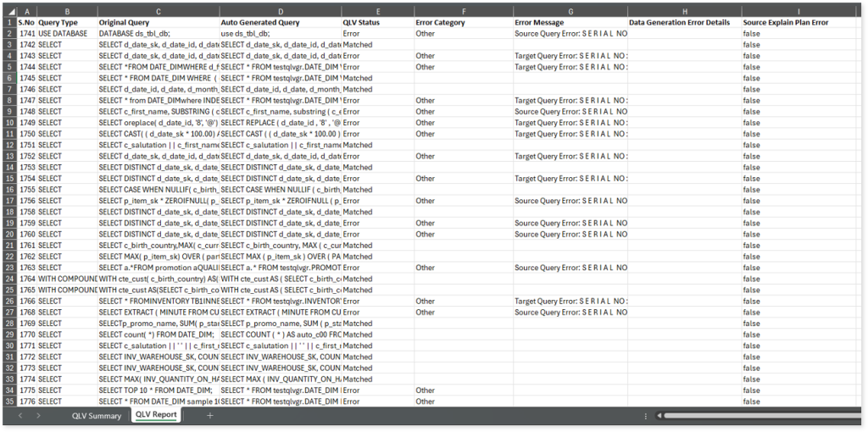Click the Source Explain Plan Error header
868x432 pixels.
point(797,22)
